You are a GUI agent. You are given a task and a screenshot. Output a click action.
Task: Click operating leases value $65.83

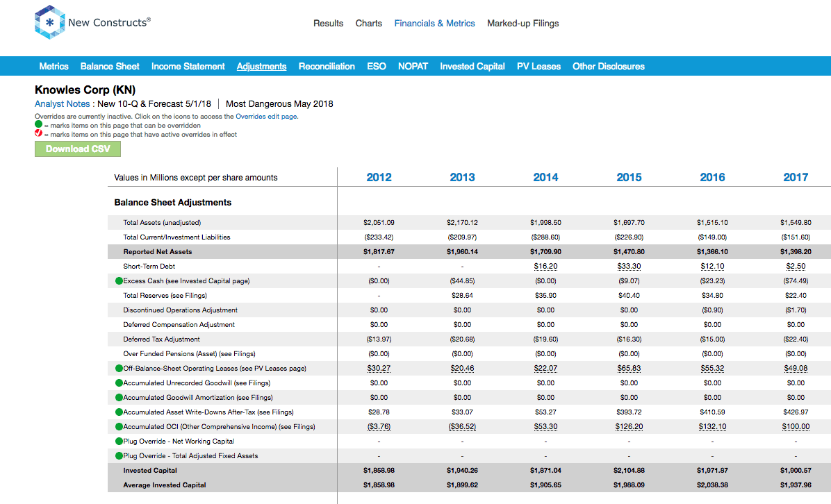[x=629, y=368]
